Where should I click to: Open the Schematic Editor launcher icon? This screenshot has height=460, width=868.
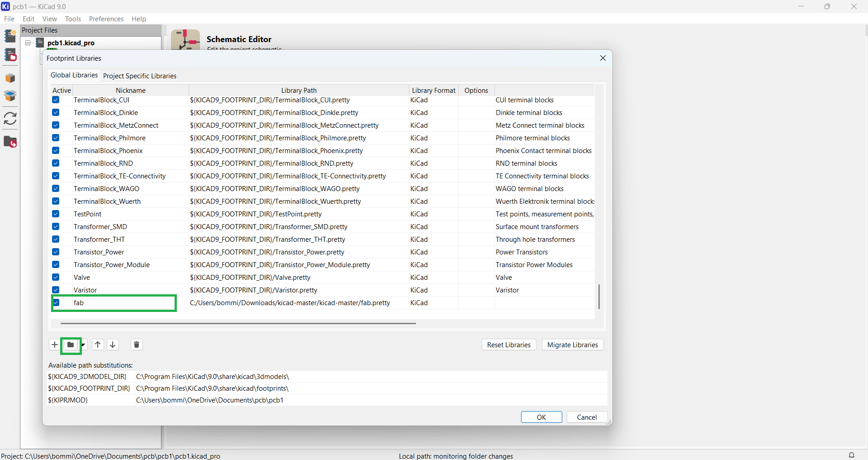click(x=185, y=40)
